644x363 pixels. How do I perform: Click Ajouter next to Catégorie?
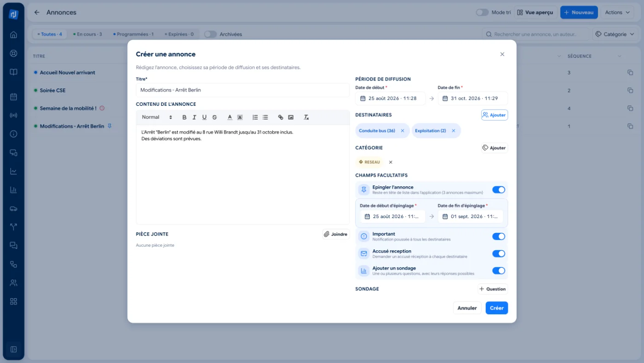click(x=494, y=148)
